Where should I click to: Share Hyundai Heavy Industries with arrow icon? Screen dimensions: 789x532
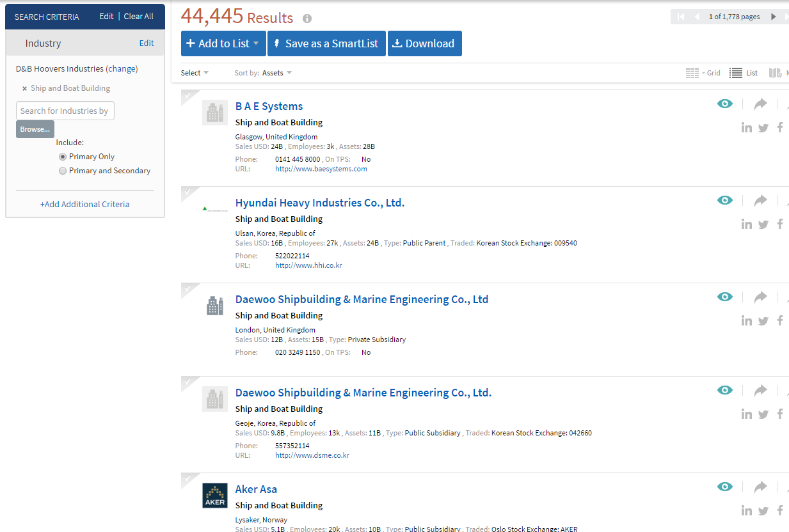click(760, 200)
